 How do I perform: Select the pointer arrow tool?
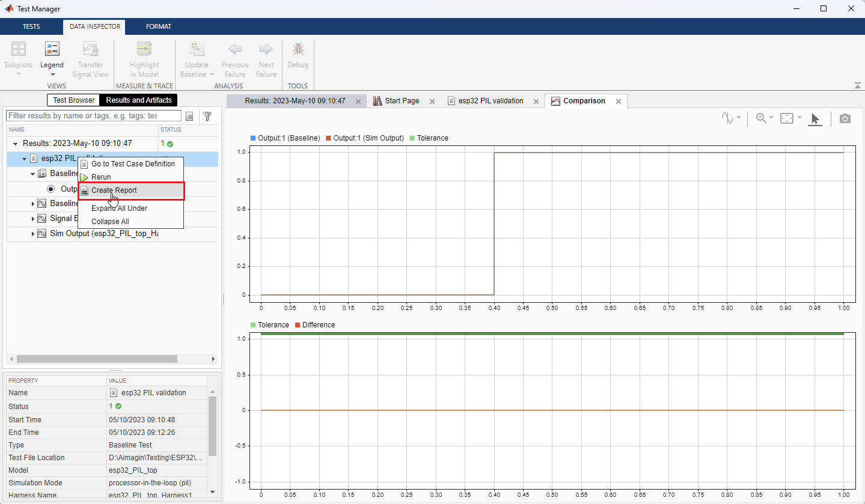coord(815,119)
